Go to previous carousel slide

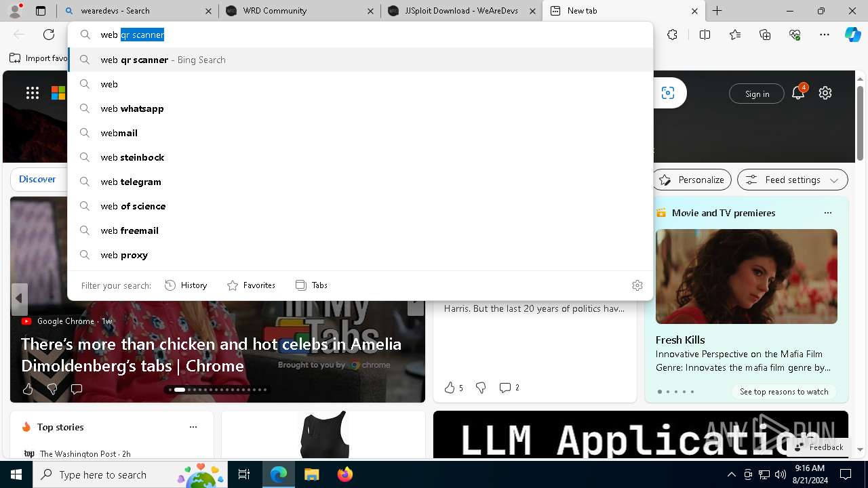(19, 298)
